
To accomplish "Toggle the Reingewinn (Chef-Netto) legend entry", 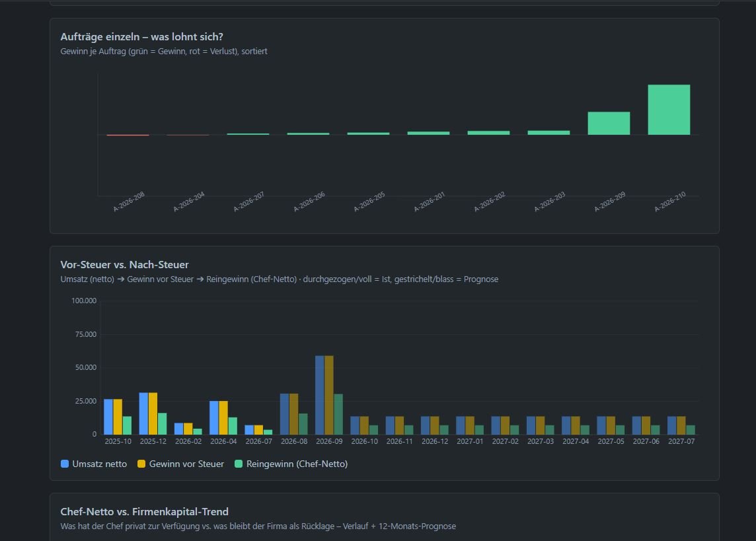I will pos(291,464).
